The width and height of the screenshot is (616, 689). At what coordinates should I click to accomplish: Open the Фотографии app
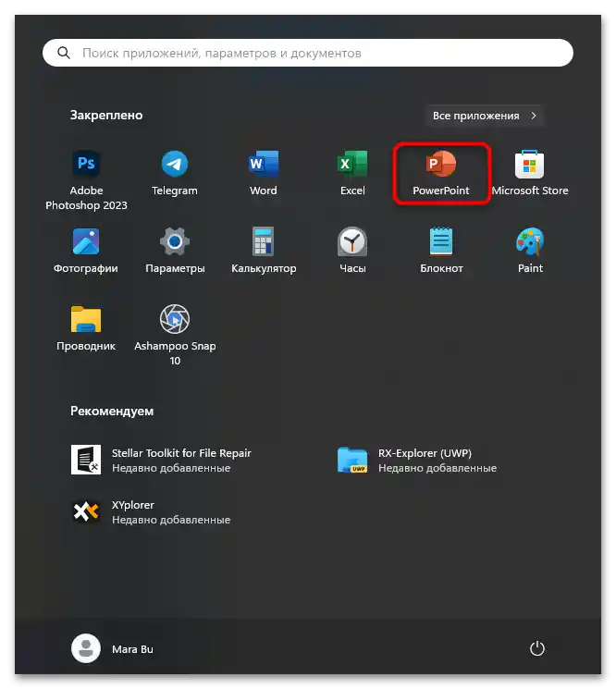[x=86, y=250]
